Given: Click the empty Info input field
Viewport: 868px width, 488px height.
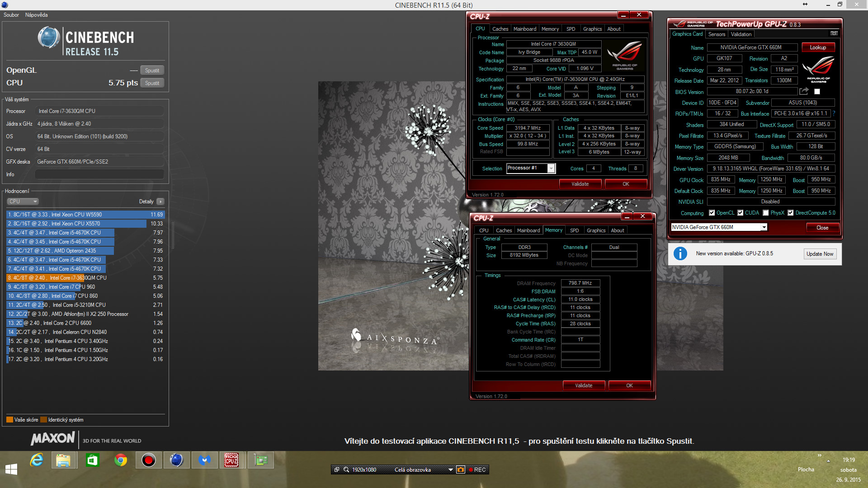Looking at the screenshot, I should (x=99, y=174).
